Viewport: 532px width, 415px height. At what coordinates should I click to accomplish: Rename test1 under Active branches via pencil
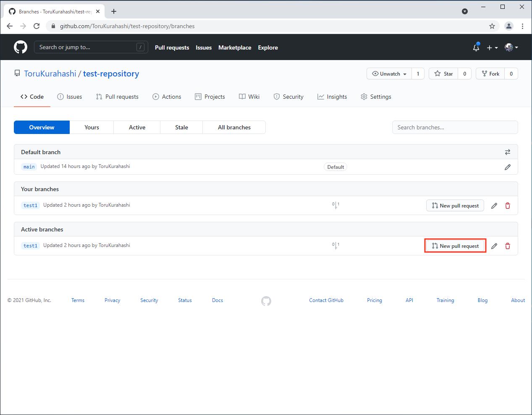point(494,246)
